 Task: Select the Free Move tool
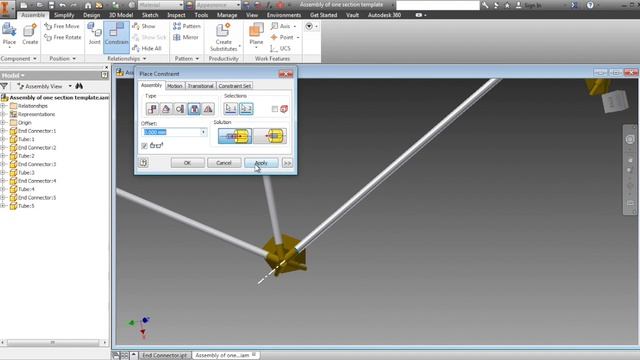coord(62,26)
